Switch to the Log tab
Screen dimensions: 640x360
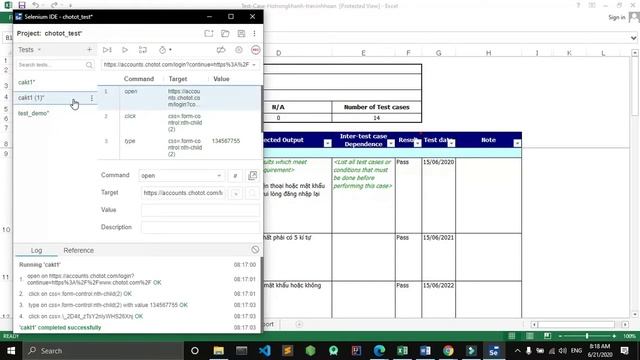(x=36, y=250)
